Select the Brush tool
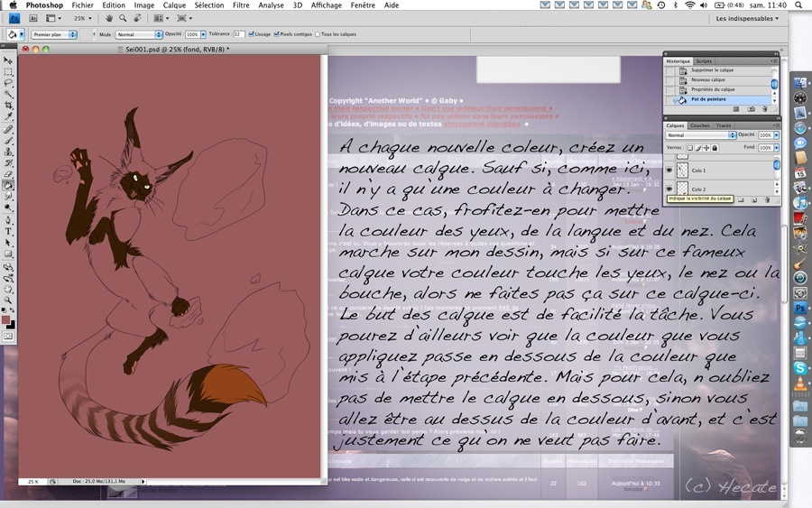The height and width of the screenshot is (508, 812). 8,141
